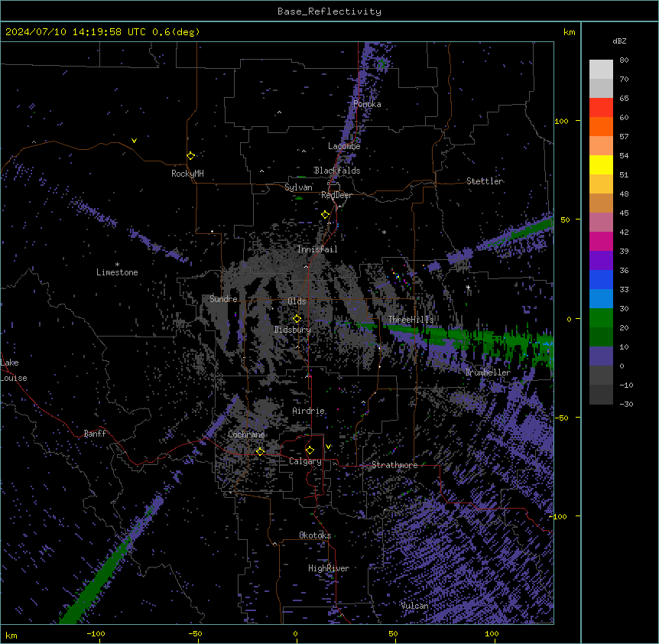Viewport: 659px width, 644px height.
Task: Select the Vulcan city label
Action: (x=415, y=605)
